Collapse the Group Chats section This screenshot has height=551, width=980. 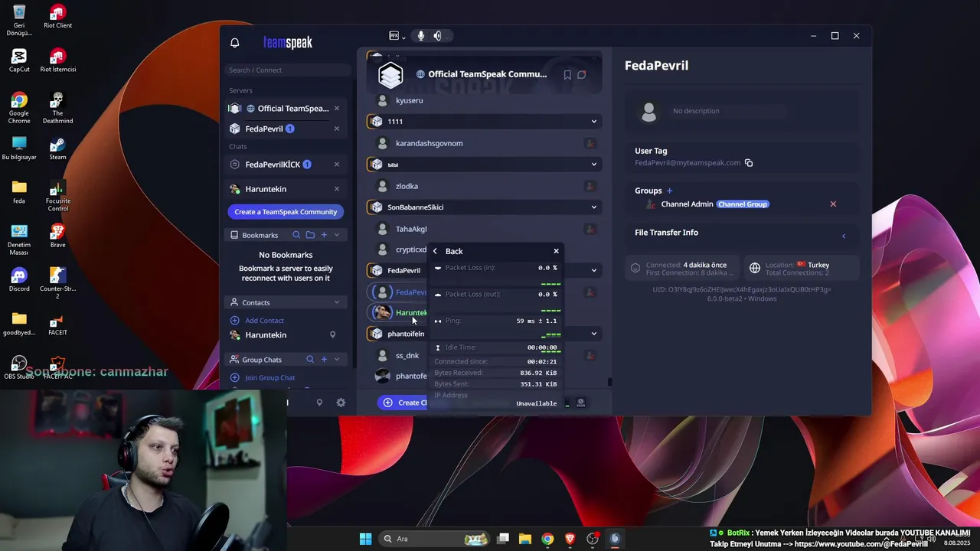point(337,360)
